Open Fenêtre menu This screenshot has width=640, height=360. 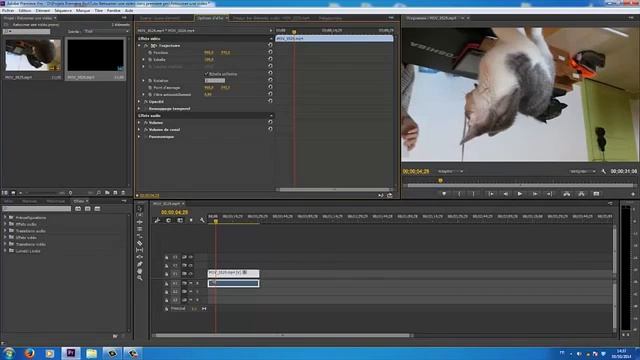click(113, 11)
